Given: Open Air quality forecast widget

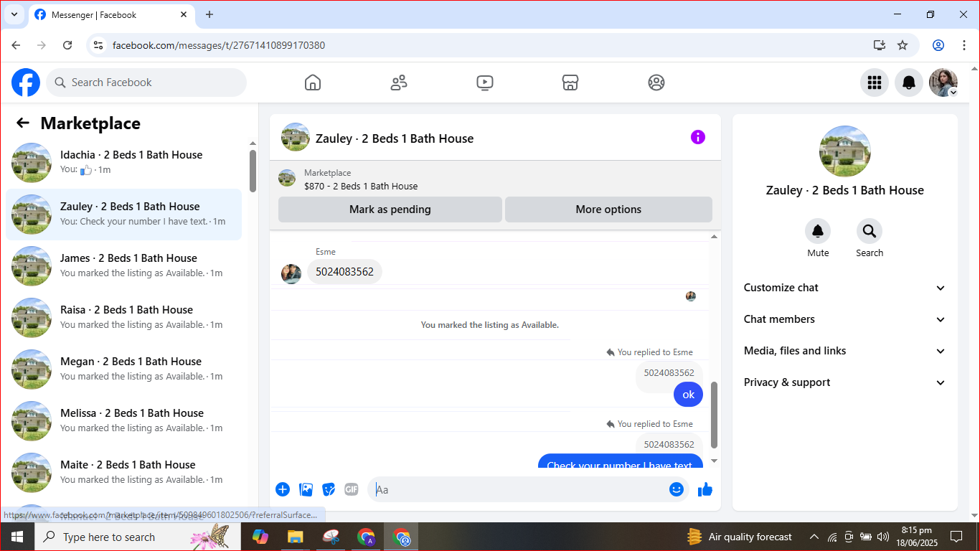Looking at the screenshot, I should click(739, 537).
